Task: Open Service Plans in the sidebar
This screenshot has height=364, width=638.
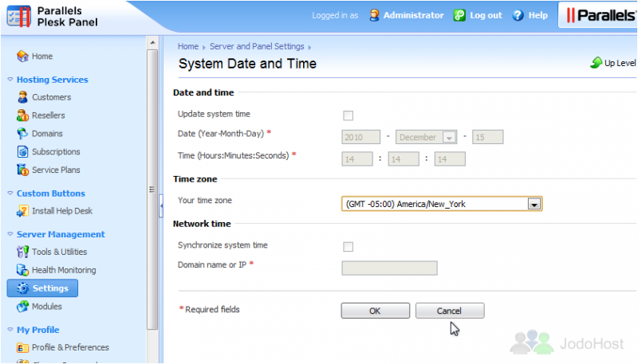Action: point(56,170)
